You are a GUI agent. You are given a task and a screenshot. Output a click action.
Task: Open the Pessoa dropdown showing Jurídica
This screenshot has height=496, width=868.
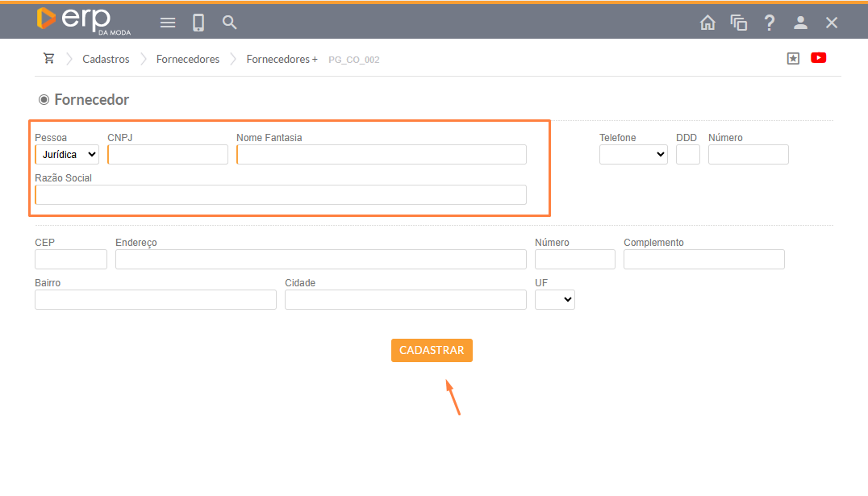click(67, 154)
